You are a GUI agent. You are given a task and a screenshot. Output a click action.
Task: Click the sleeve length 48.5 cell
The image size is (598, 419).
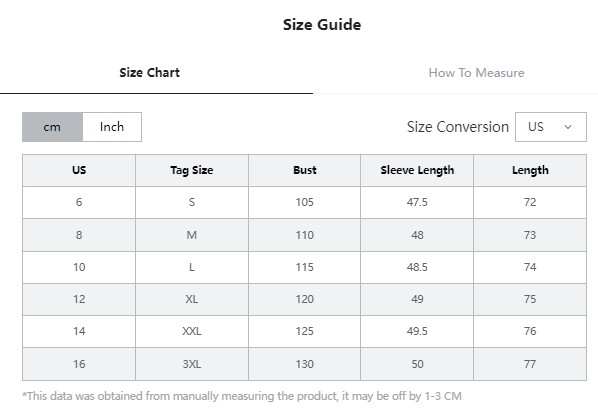pos(417,267)
